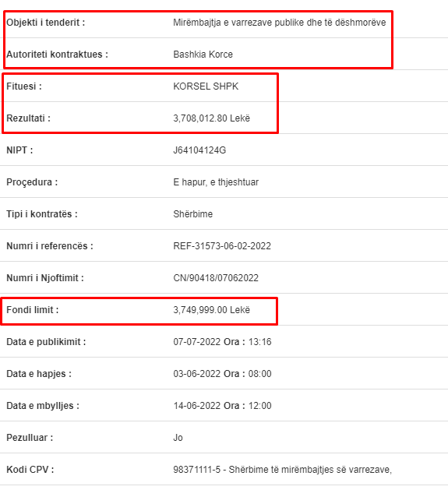Viewport: 448px width, 497px height.
Task: Select the 'Jo' suspended value
Action: pos(178,438)
